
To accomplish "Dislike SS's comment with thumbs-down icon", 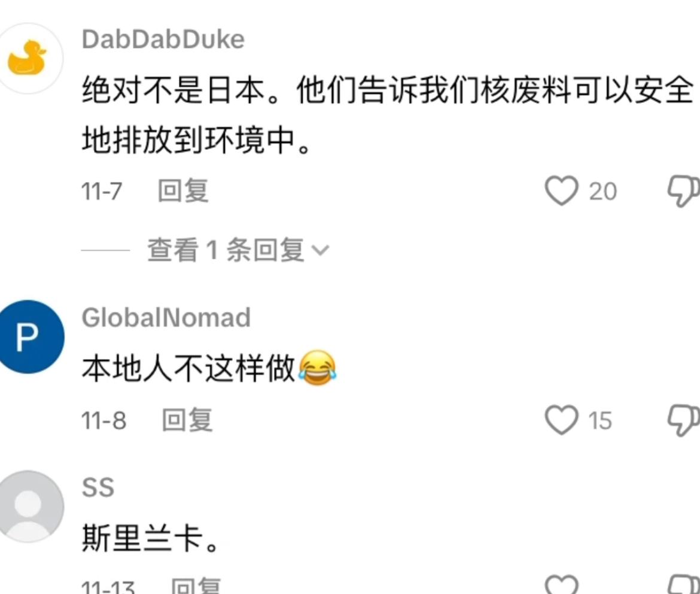I will coord(683,585).
